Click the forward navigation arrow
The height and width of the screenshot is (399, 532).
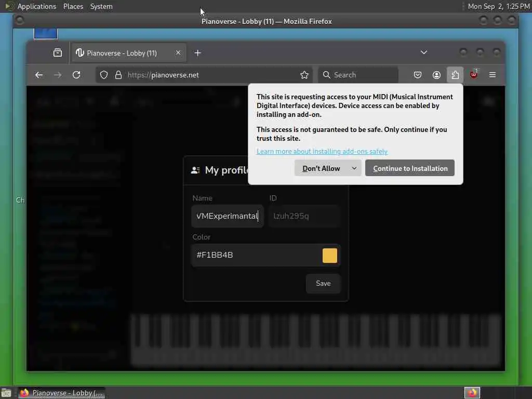(58, 75)
